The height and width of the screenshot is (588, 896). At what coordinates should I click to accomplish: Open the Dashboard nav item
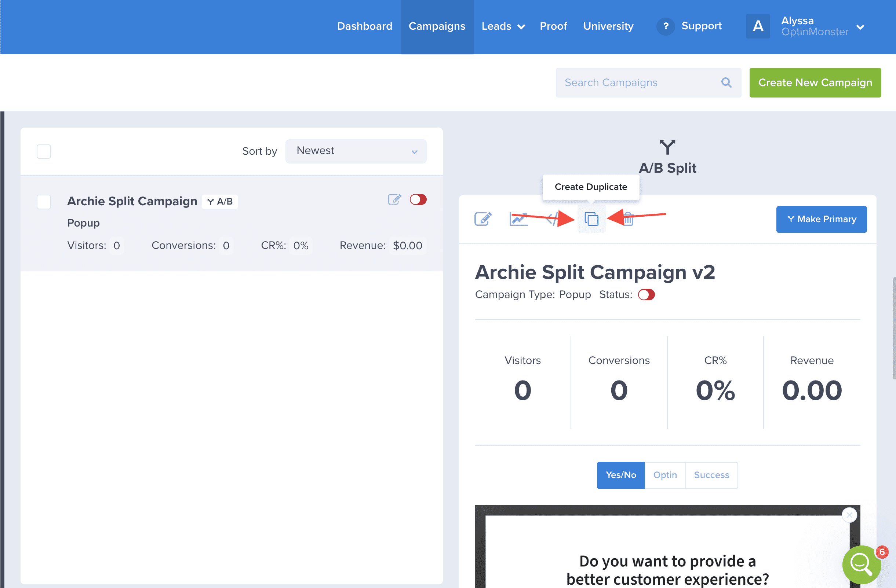coord(364,26)
